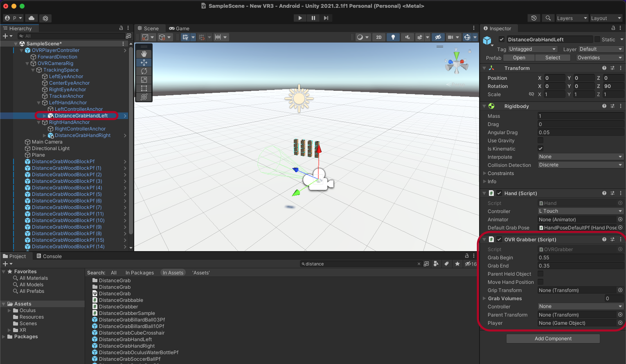Enable Parent Held Object checkbox

pyautogui.click(x=540, y=274)
